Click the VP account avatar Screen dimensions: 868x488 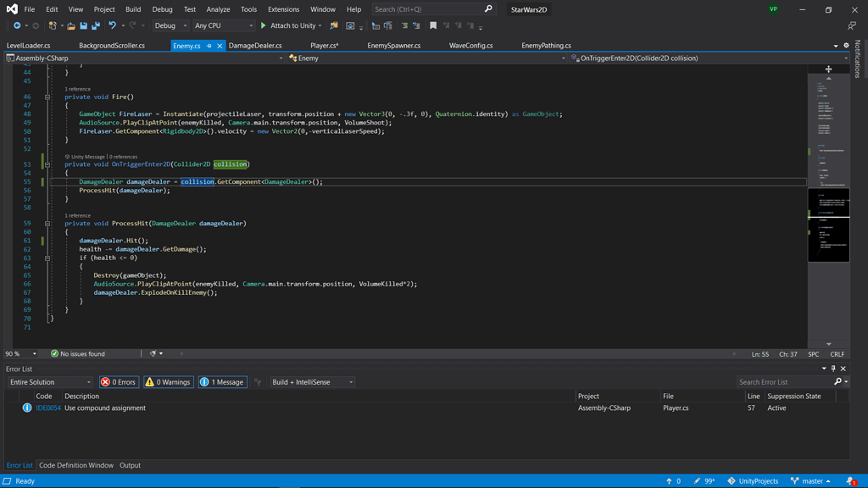tap(773, 8)
